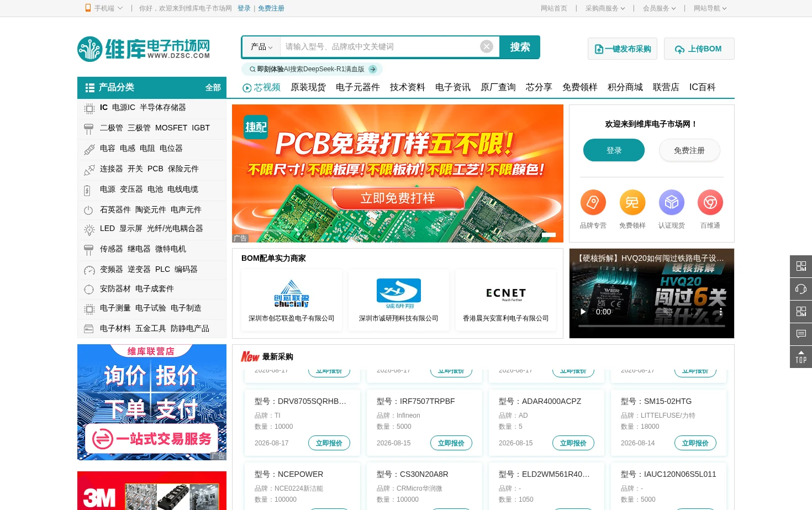Click the 电源 row battery icon

(87, 190)
